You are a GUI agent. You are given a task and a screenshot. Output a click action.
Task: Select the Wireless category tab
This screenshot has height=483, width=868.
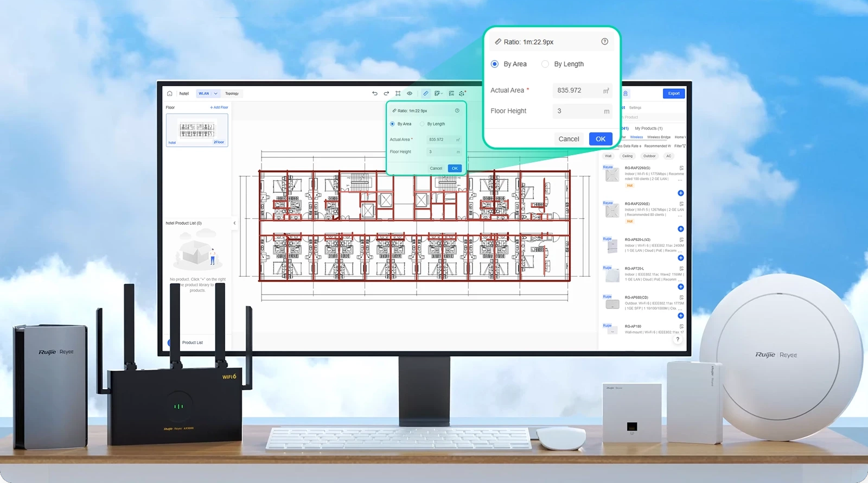pos(636,137)
